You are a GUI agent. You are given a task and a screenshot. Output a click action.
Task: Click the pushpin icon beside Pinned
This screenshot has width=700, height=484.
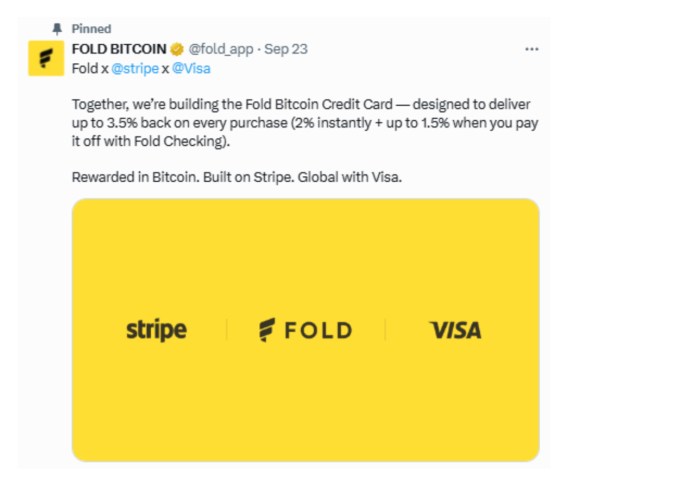click(x=57, y=29)
